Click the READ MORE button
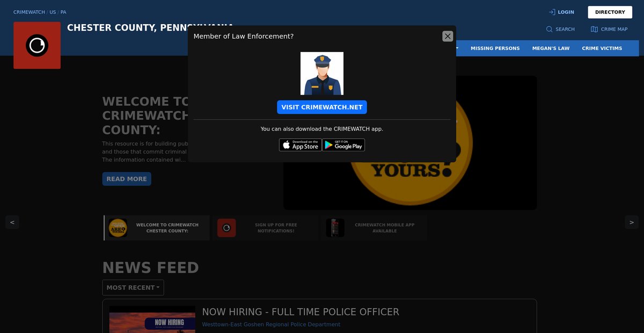This screenshot has width=644, height=333. click(127, 179)
